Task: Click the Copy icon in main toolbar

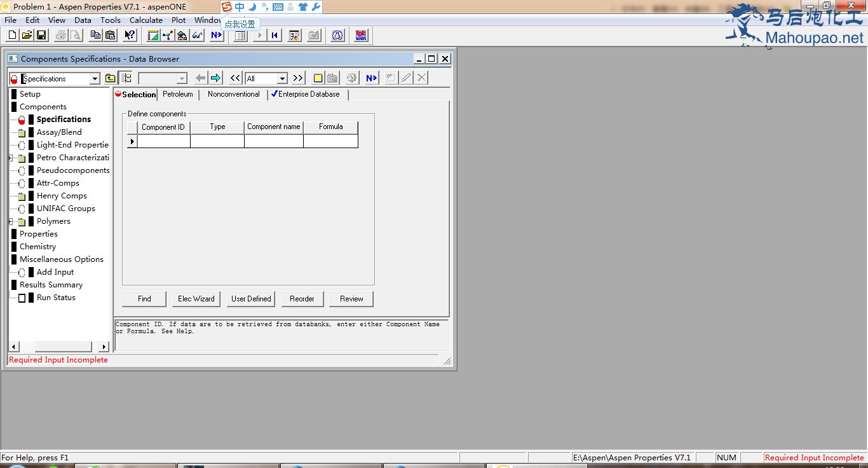Action: [x=96, y=36]
